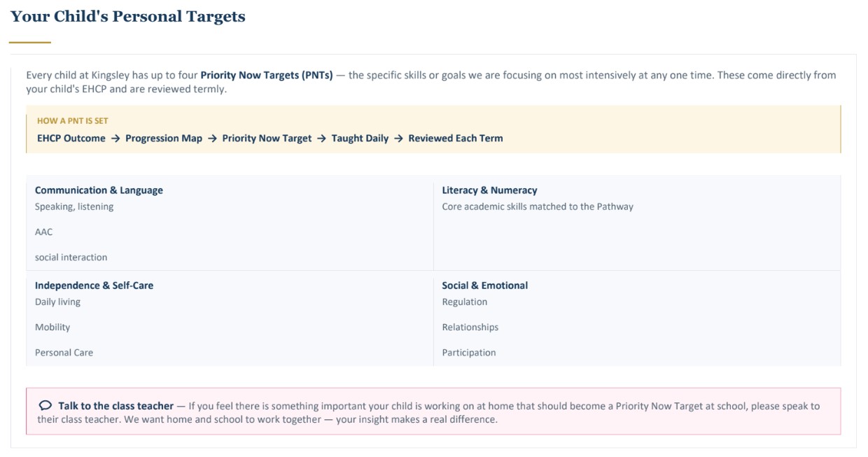Select the "Mobility" item

[52, 327]
